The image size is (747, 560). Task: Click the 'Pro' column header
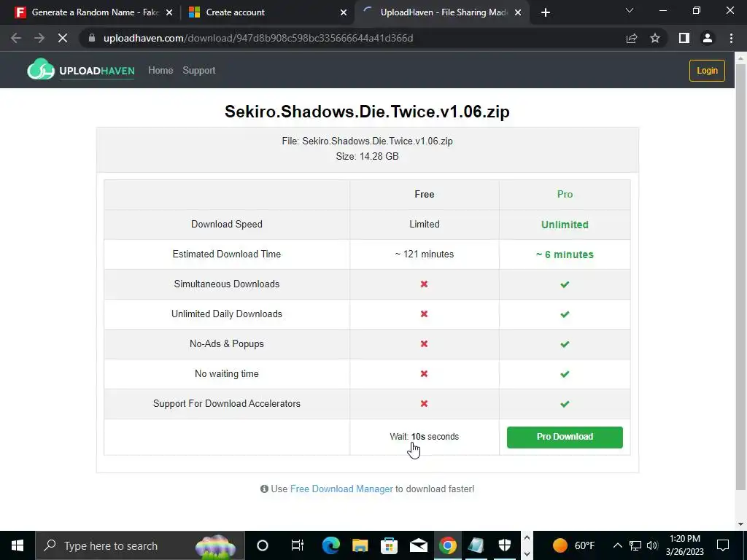[x=565, y=194]
